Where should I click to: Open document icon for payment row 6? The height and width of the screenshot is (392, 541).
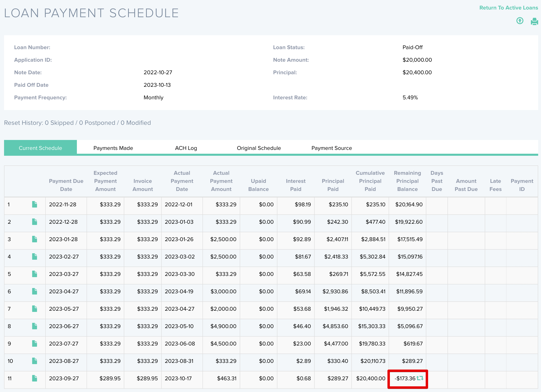click(35, 291)
